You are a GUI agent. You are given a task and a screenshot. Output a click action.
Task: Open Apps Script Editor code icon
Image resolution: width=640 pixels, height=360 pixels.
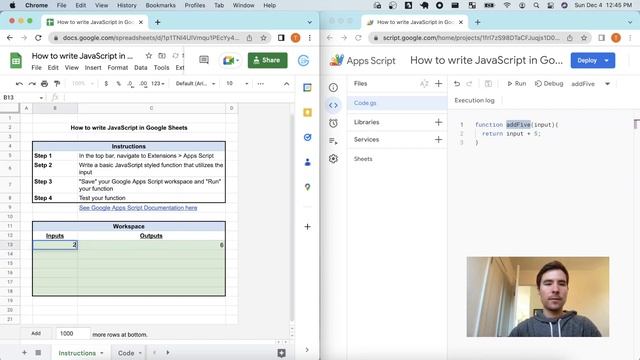[x=333, y=105]
